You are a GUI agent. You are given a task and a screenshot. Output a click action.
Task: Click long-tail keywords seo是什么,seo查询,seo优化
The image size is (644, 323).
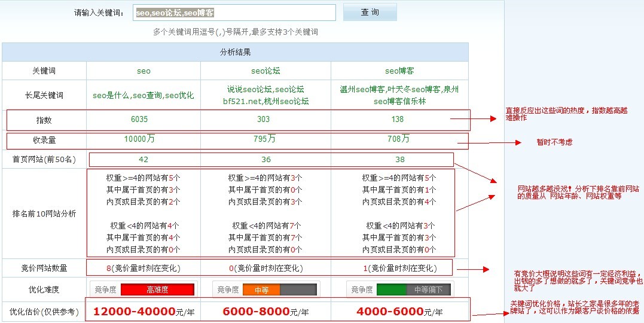pos(144,95)
